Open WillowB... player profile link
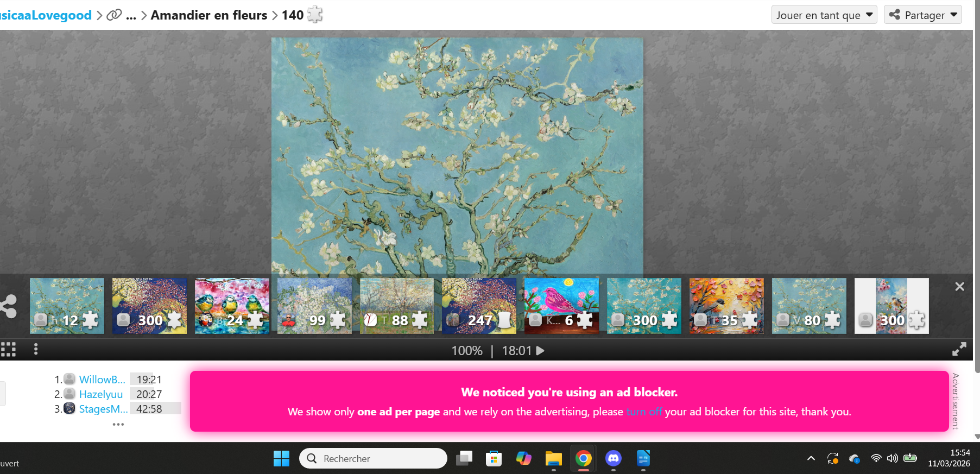 pyautogui.click(x=102, y=380)
